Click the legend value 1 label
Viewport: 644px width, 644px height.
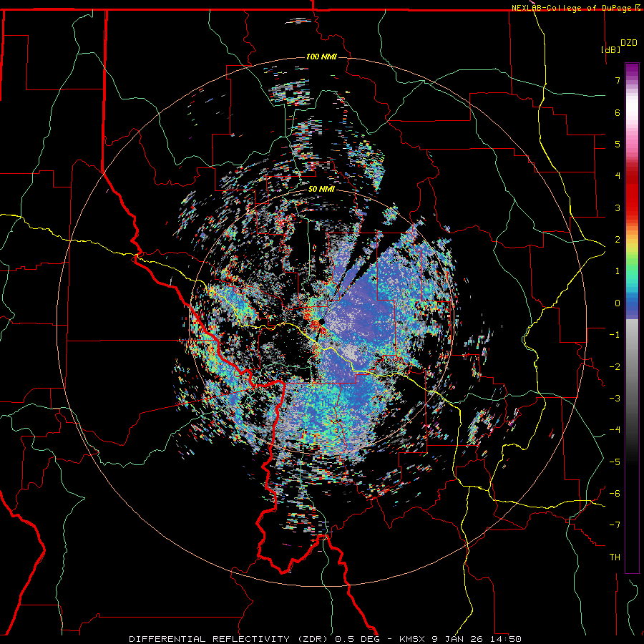(618, 271)
